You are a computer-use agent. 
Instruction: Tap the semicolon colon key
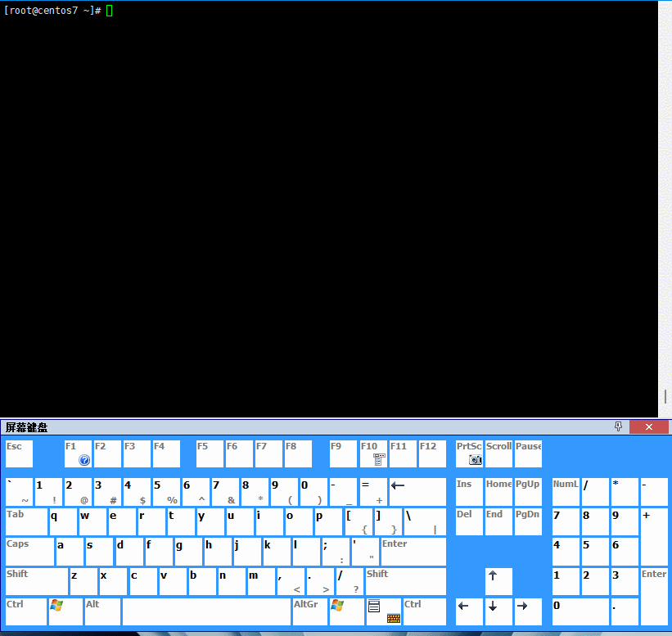point(336,552)
